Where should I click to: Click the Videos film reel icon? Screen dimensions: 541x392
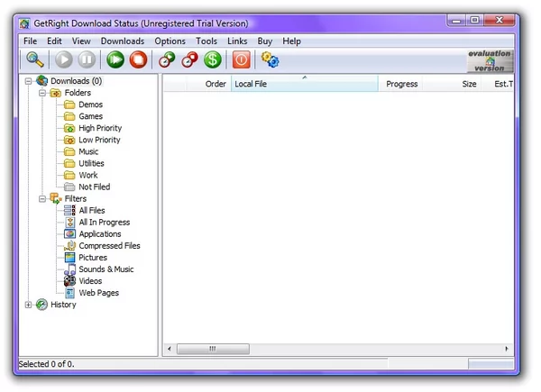coord(69,281)
